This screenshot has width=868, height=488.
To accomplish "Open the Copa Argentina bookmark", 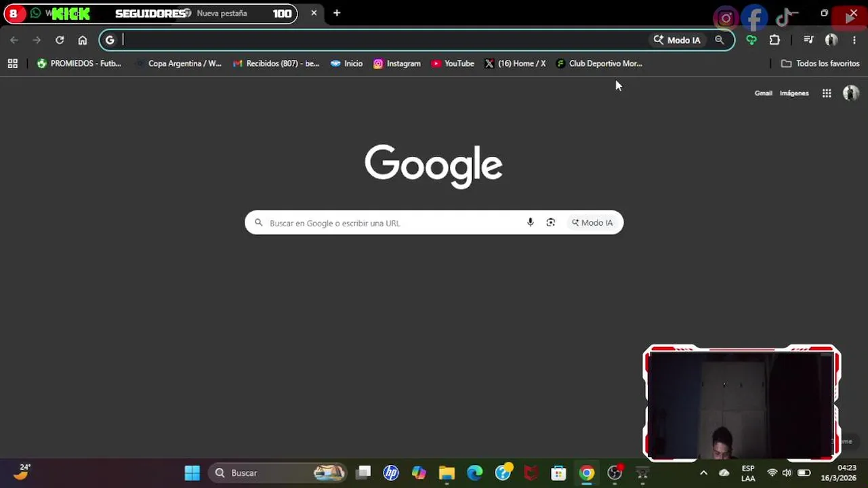I will coord(178,64).
